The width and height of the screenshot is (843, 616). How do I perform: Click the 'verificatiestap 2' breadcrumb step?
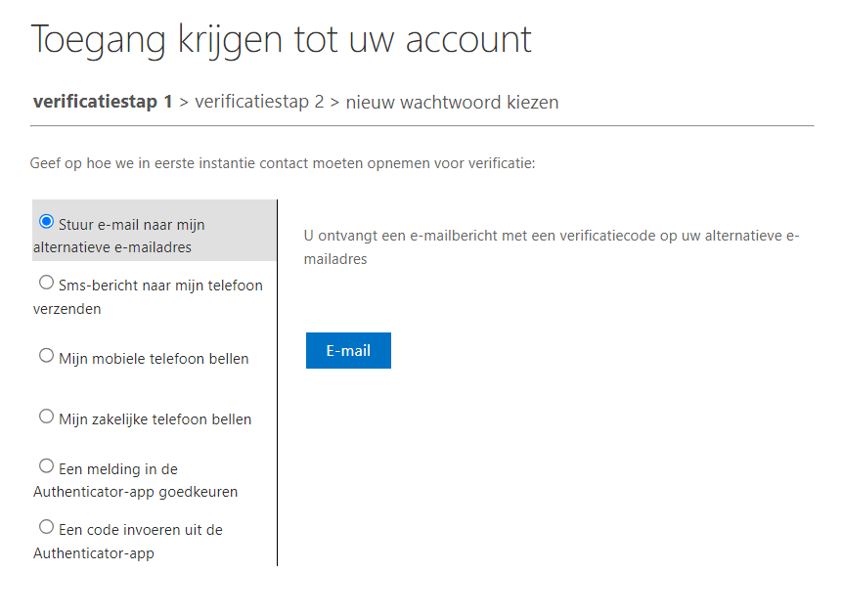(259, 102)
